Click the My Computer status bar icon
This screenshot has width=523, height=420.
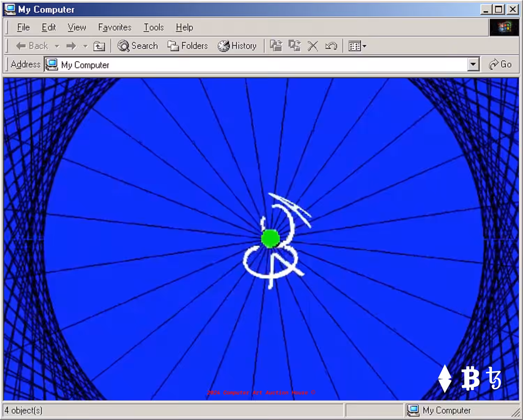(413, 410)
